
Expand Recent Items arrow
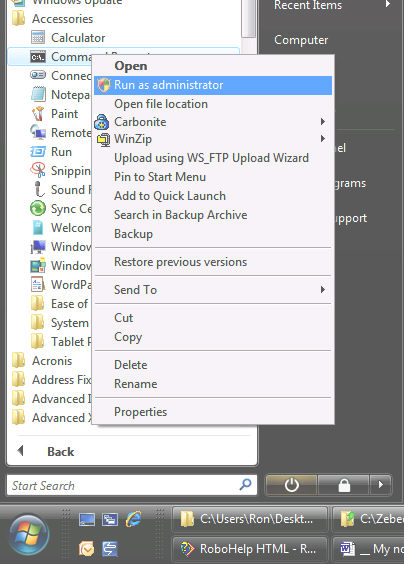388,4
